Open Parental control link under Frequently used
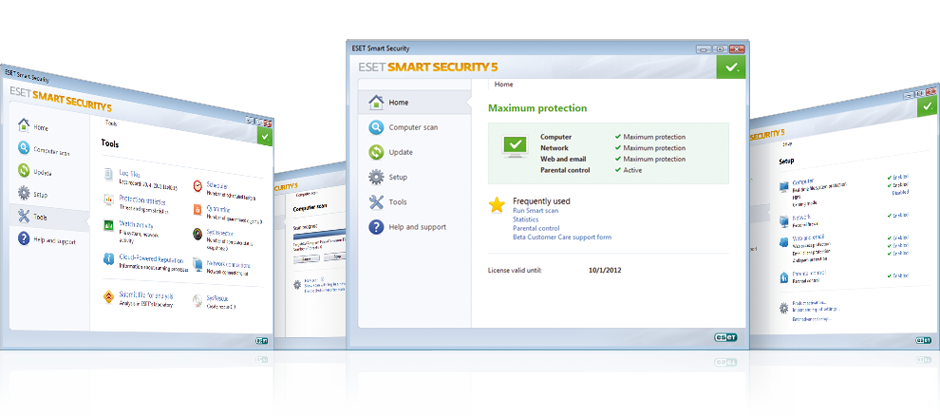 point(536,228)
